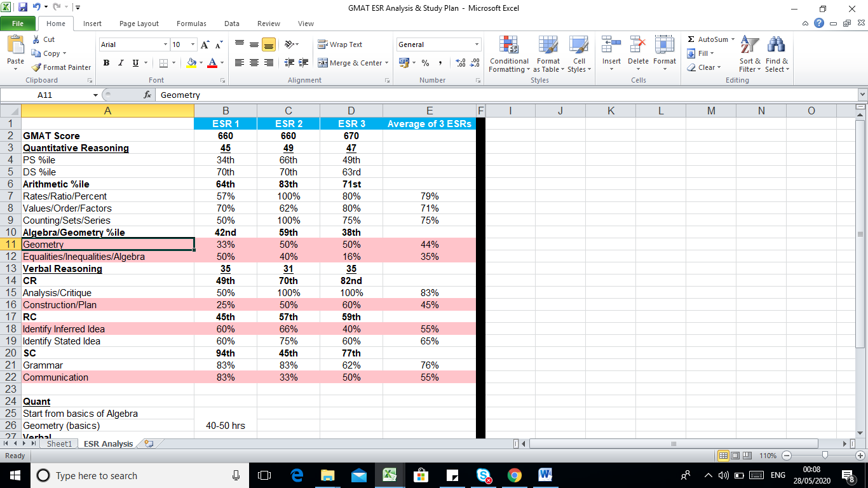The image size is (868, 488).
Task: Click the Copy icon
Action: coord(36,53)
